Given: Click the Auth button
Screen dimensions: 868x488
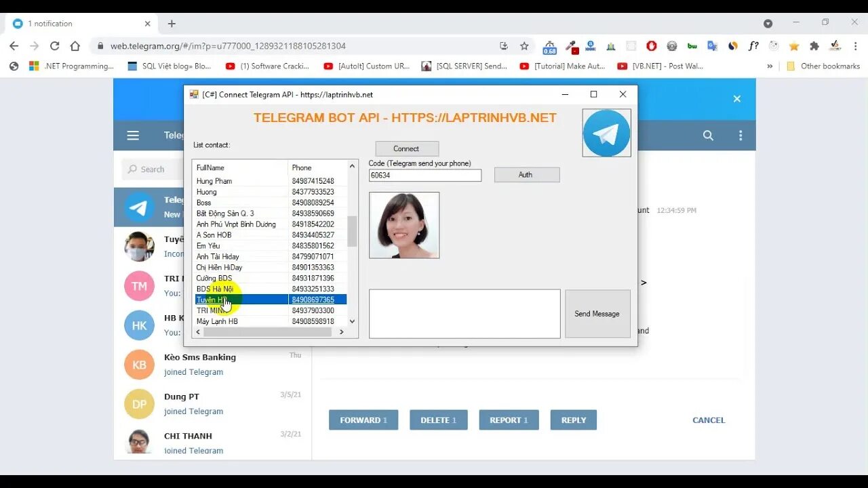Looking at the screenshot, I should pyautogui.click(x=526, y=175).
